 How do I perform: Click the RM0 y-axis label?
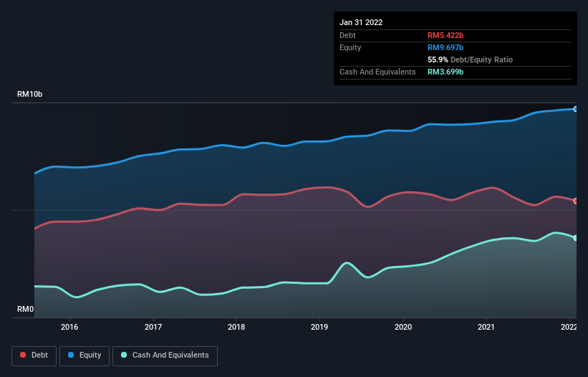point(25,309)
